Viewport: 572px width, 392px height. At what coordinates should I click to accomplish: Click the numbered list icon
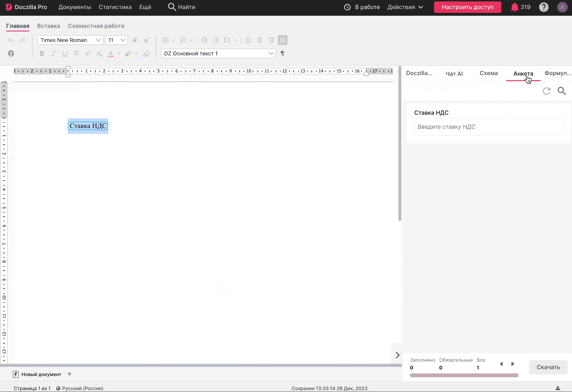coord(183,40)
